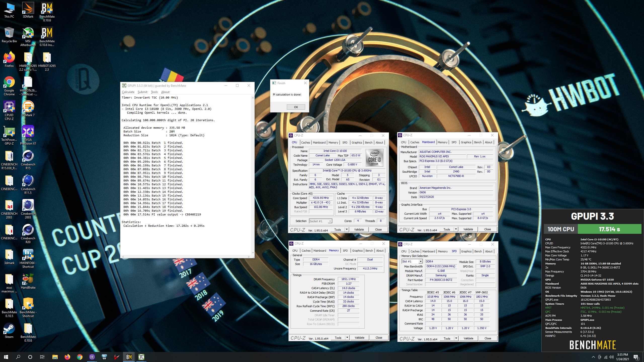This screenshot has height=362, width=644.
Task: Open the Socket #1 selection dropdown
Action: click(320, 221)
